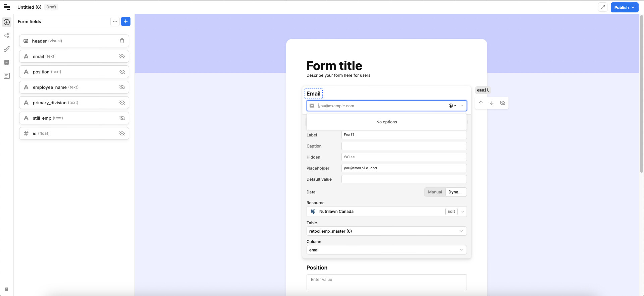Select the Manual data tab

pos(435,192)
